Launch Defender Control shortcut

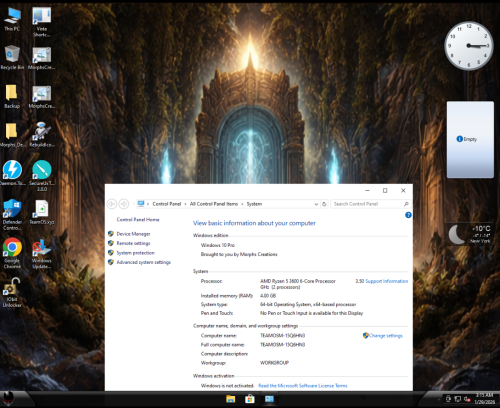[12, 215]
